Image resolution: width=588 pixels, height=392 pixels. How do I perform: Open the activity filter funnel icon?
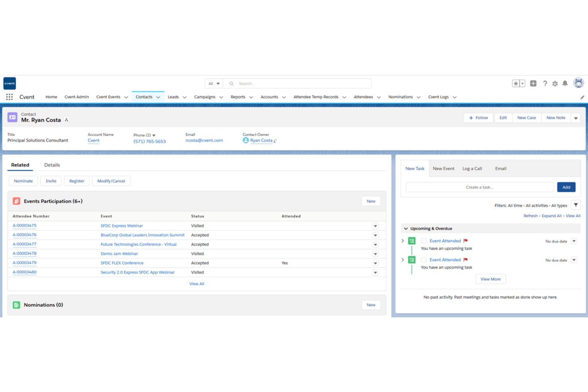coord(576,205)
